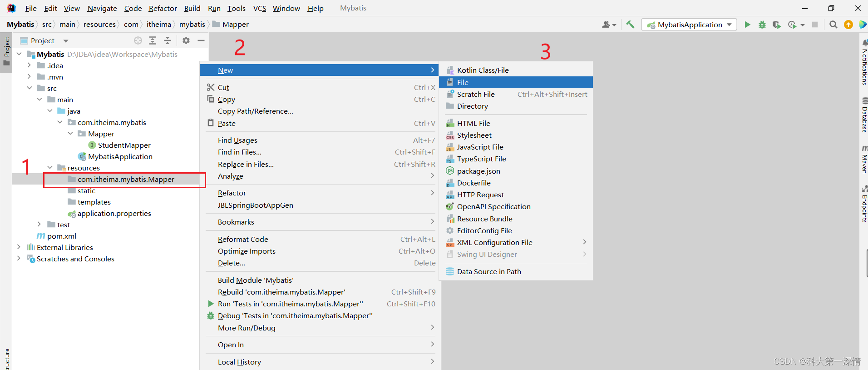Click Copy Path/Reference in context menu
Image resolution: width=868 pixels, height=370 pixels.
[x=319, y=111]
